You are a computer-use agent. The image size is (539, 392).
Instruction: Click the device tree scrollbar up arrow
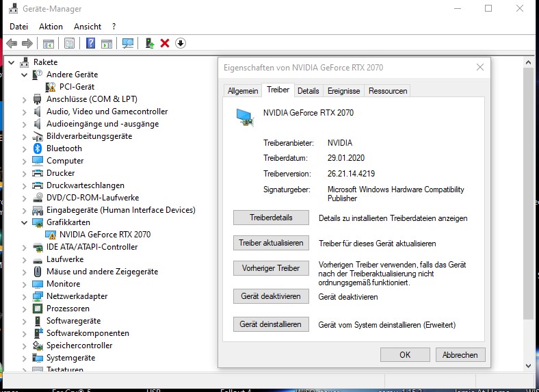point(528,62)
